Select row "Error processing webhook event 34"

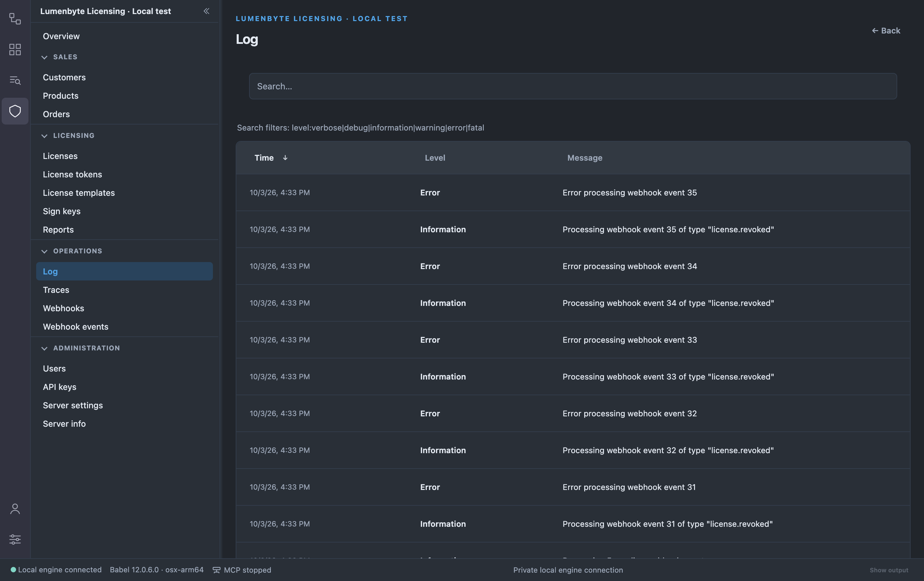point(573,266)
